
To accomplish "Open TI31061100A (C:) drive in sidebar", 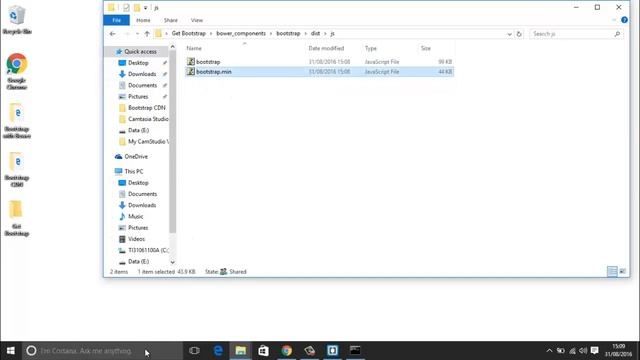I will 148,250.
